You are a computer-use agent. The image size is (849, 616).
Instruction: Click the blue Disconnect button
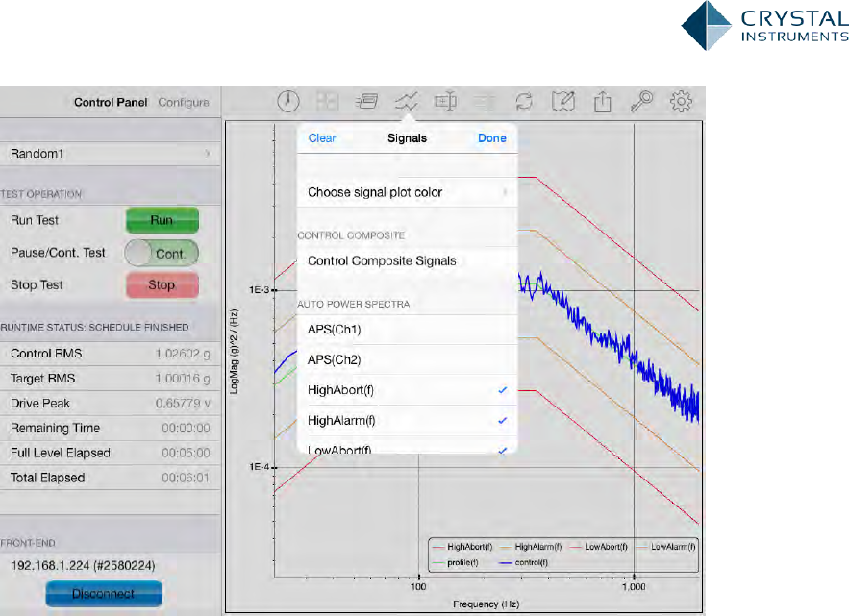[104, 594]
